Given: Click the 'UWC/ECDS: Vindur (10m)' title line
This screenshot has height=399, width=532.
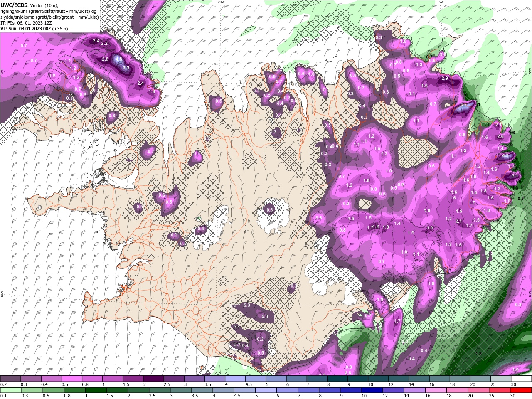Looking at the screenshot, I should [30, 5].
